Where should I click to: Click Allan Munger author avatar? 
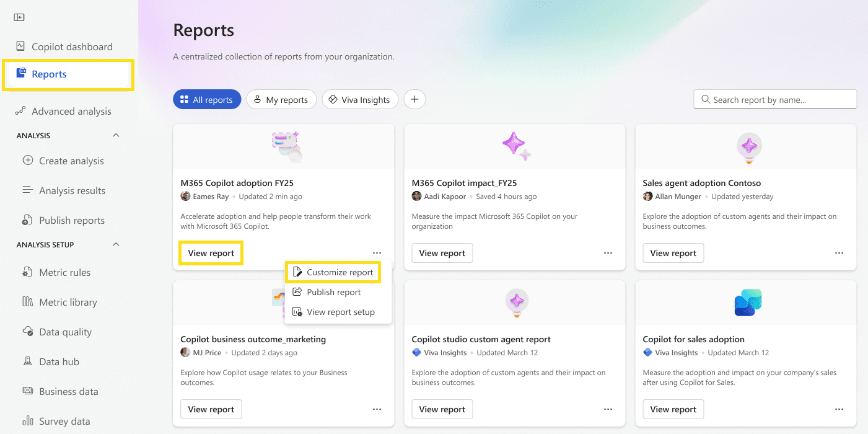point(647,196)
